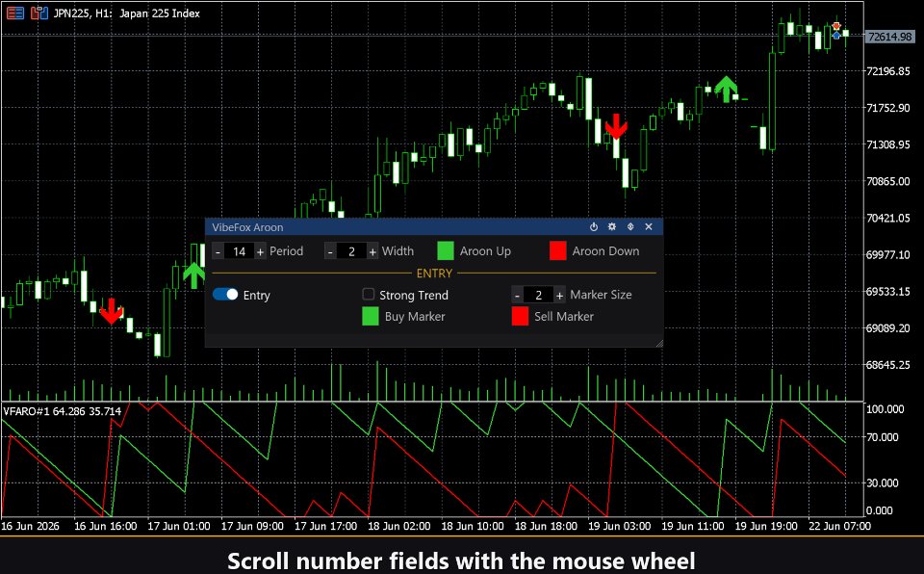Increase Period with the plus button

(260, 251)
